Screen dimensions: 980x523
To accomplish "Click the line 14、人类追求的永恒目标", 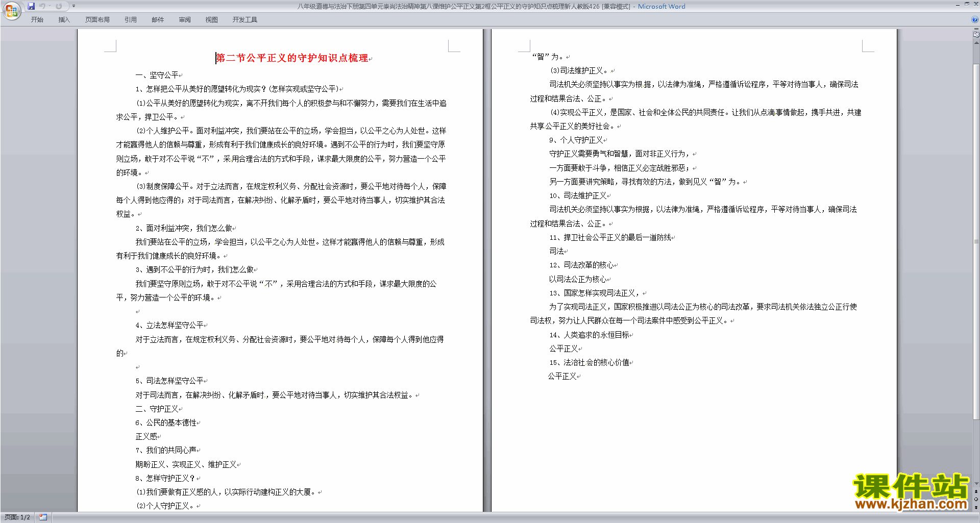I will (590, 335).
